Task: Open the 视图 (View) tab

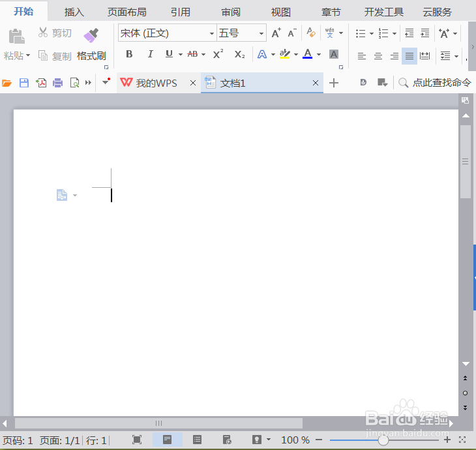Action: tap(281, 12)
